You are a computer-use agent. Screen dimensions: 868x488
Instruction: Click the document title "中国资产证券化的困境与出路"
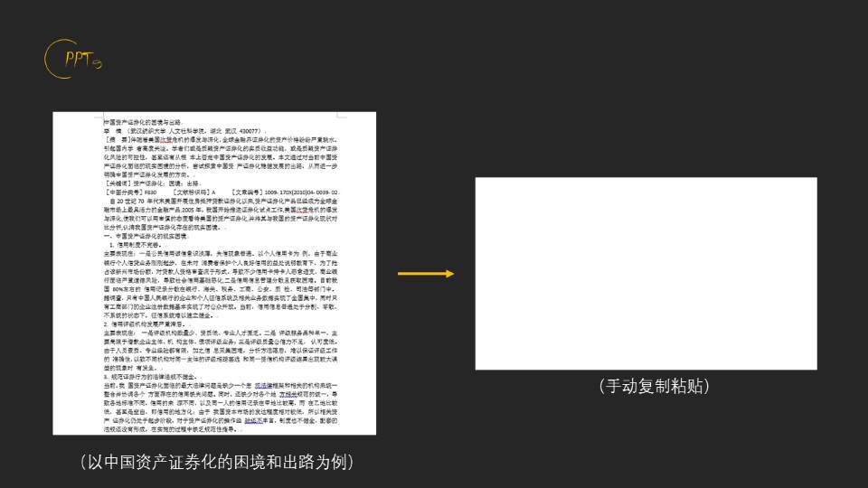click(143, 122)
